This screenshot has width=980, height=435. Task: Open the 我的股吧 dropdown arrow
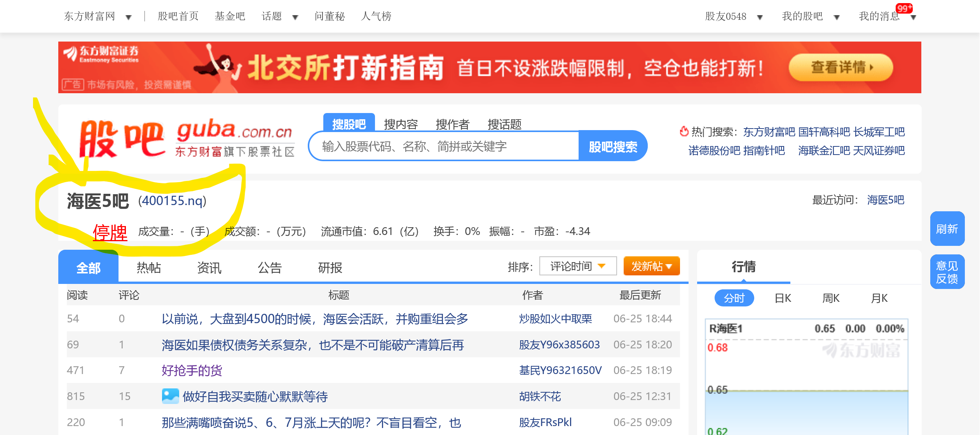(x=837, y=17)
